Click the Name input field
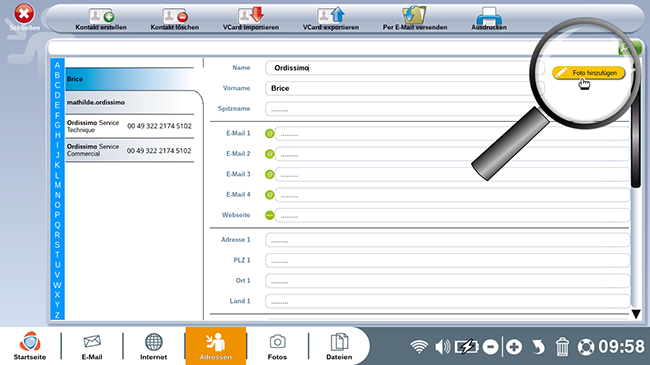 click(x=404, y=68)
